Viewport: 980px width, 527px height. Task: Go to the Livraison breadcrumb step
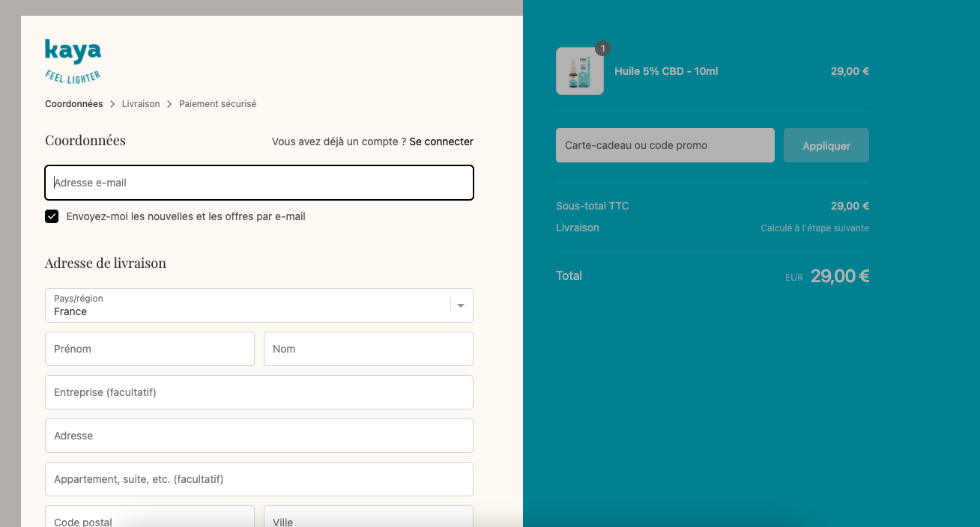click(x=141, y=104)
